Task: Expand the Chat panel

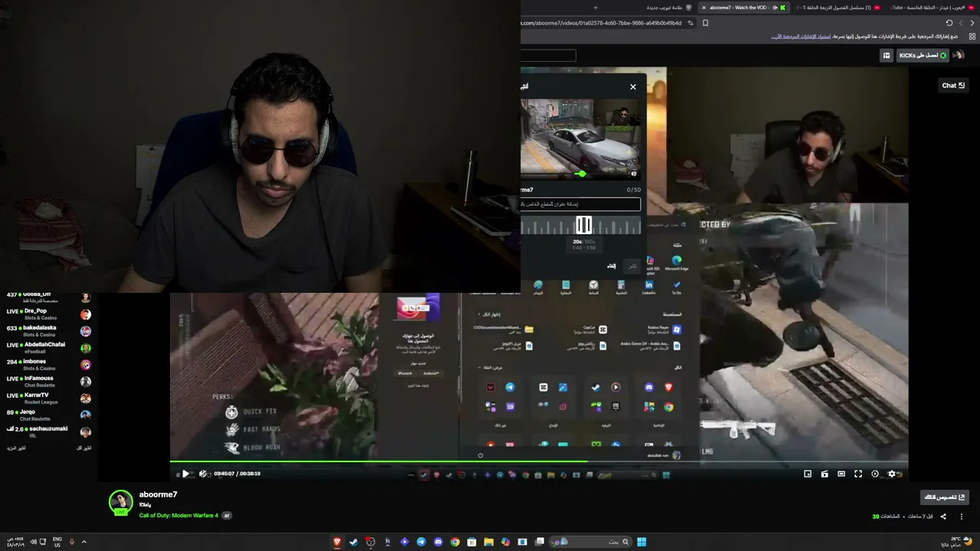Action: (953, 86)
